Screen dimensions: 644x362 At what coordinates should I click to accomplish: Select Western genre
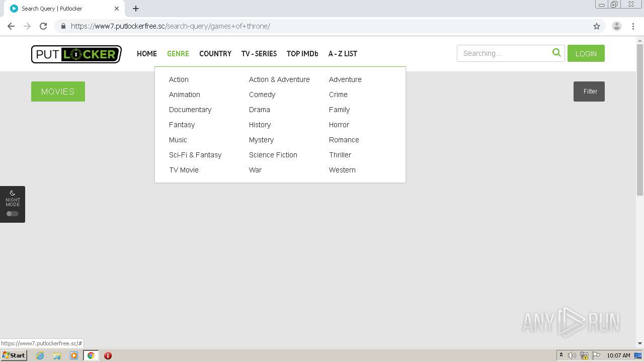coord(342,170)
